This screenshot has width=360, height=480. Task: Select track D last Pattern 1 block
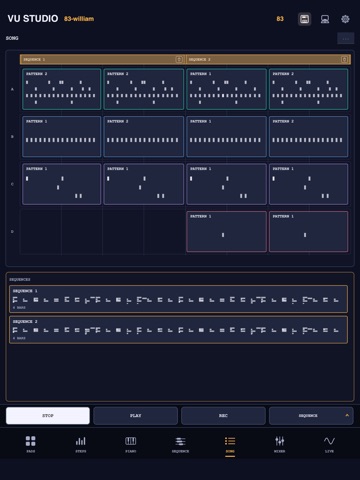(x=309, y=231)
